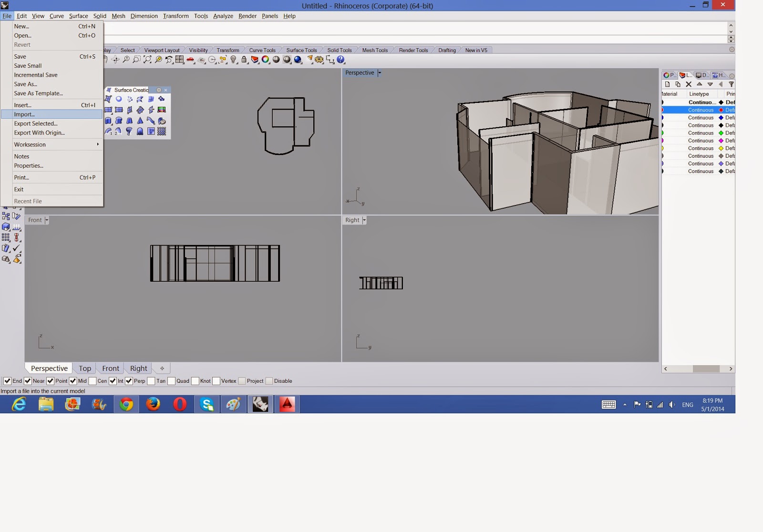The image size is (763, 532).
Task: Open Google Chrome from the taskbar
Action: (126, 404)
